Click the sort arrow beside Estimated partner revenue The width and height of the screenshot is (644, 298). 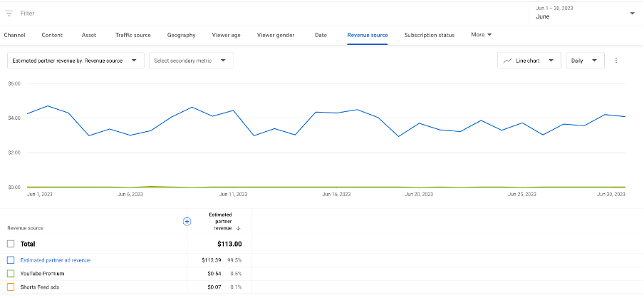tap(238, 228)
